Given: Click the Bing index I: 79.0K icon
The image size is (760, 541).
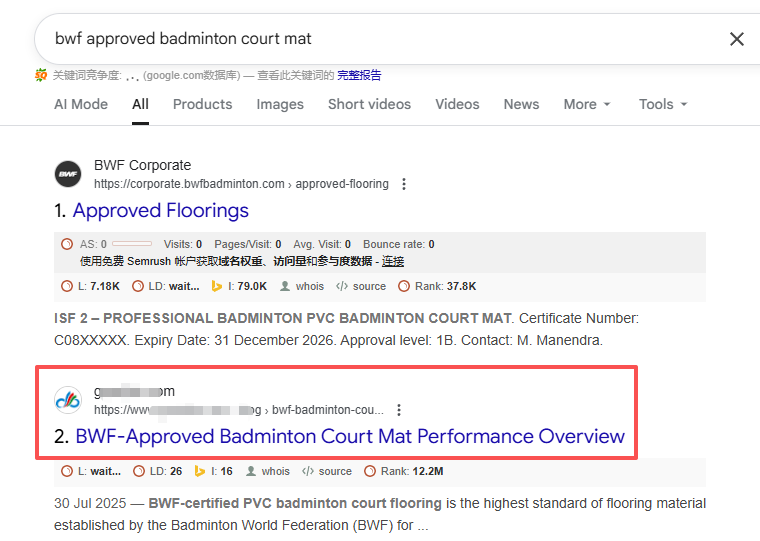Looking at the screenshot, I should (x=217, y=286).
